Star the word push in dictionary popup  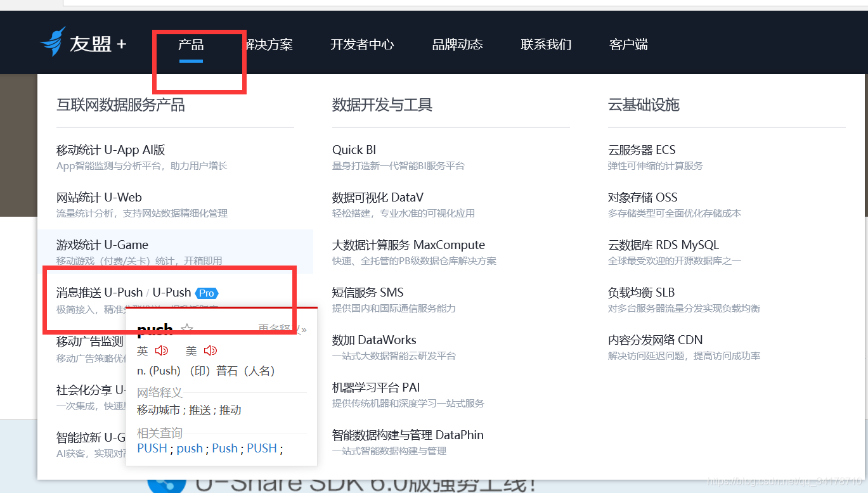(187, 330)
